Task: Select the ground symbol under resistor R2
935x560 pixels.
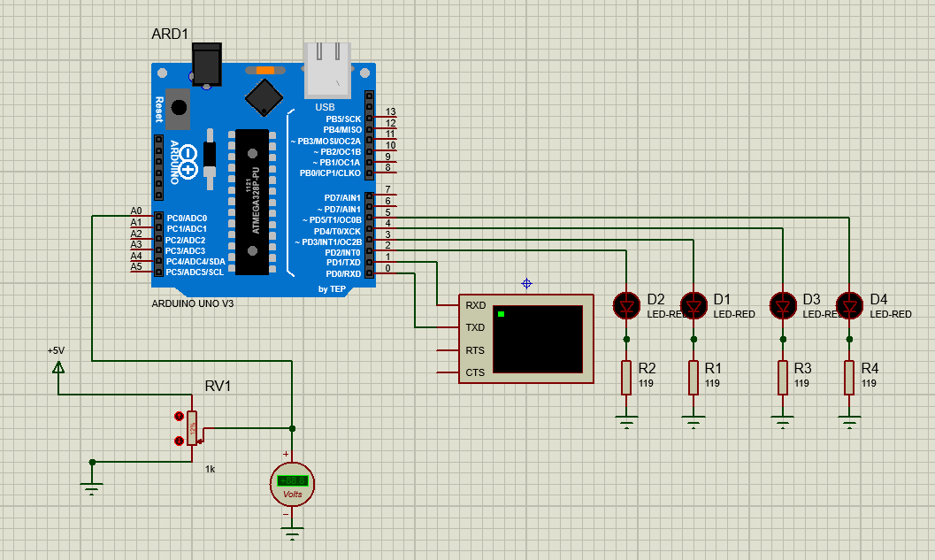Action: (x=626, y=422)
